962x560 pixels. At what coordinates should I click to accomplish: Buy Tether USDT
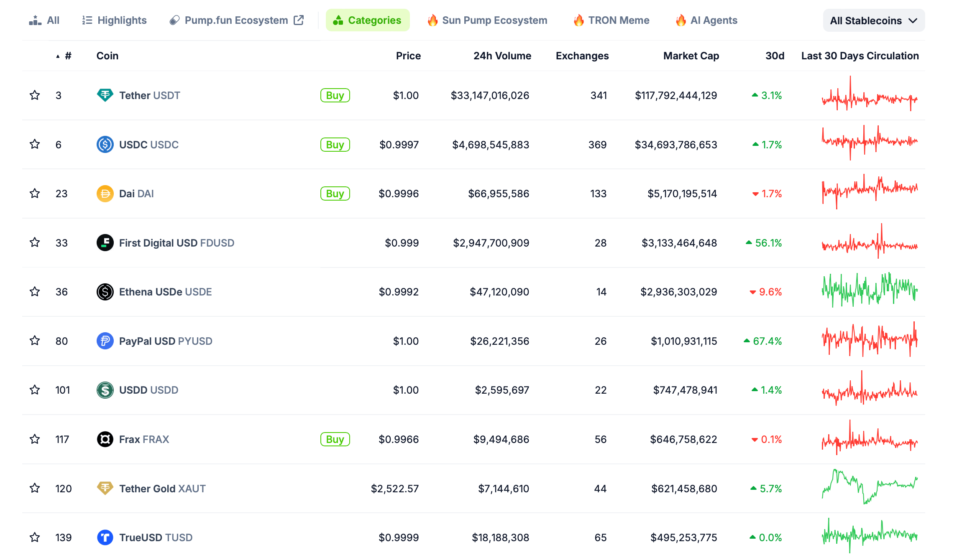[x=335, y=95]
